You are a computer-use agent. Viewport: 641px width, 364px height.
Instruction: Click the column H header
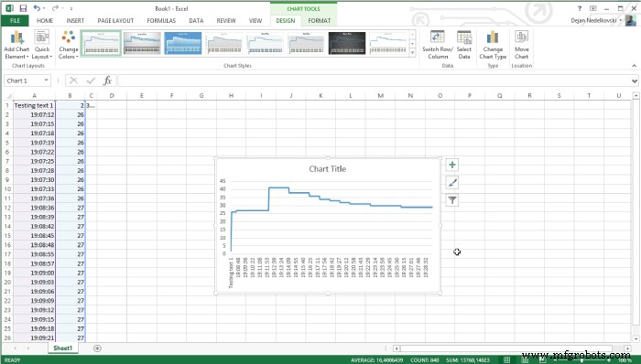(231, 95)
